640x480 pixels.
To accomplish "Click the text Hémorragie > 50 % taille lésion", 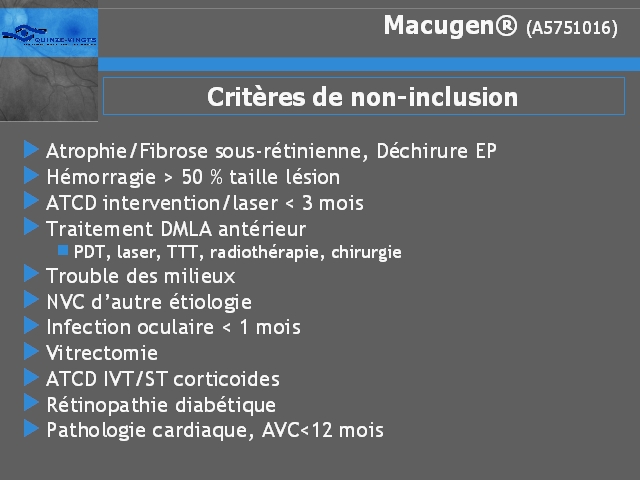I will [193, 178].
